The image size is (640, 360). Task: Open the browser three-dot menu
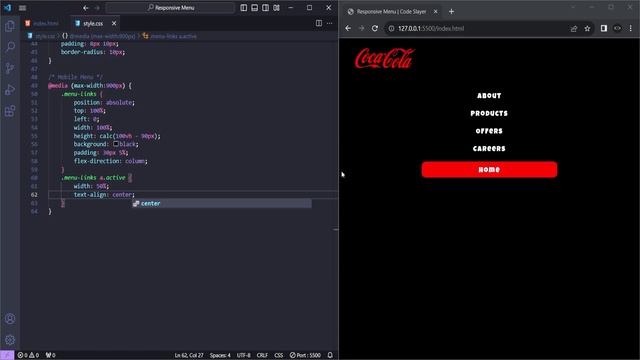pyautogui.click(x=631, y=28)
